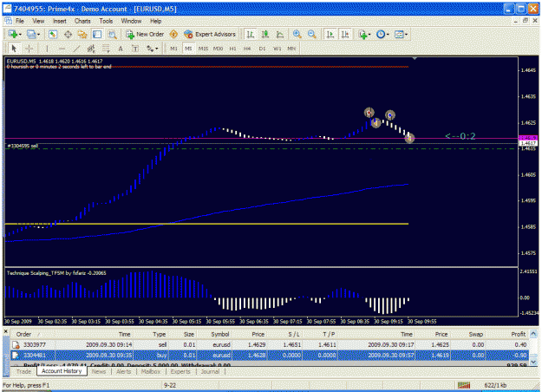542x392 pixels.
Task: Switch chart to Bar Chart mode
Action: (251, 34)
